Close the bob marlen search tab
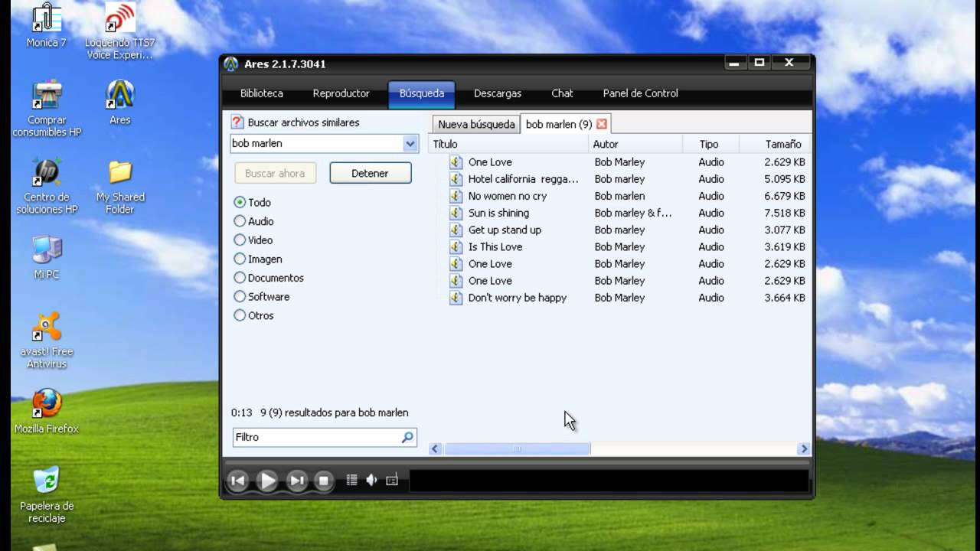The height and width of the screenshot is (551, 980). pos(602,124)
